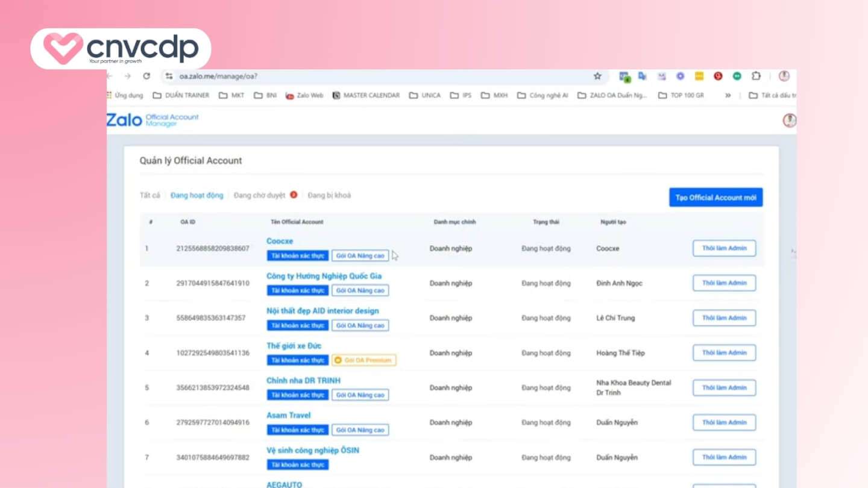Click creator name Lê Chí Trung
The width and height of the screenshot is (868, 488).
615,318
